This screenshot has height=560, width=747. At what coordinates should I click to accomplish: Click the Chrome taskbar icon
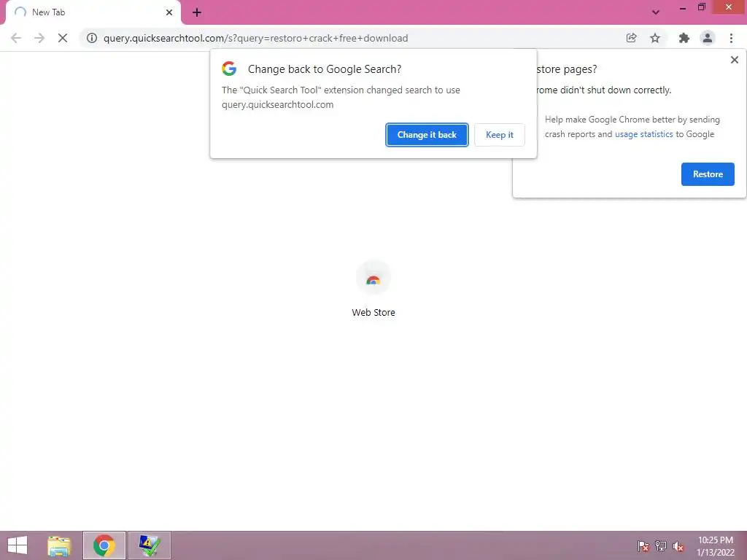click(x=104, y=545)
